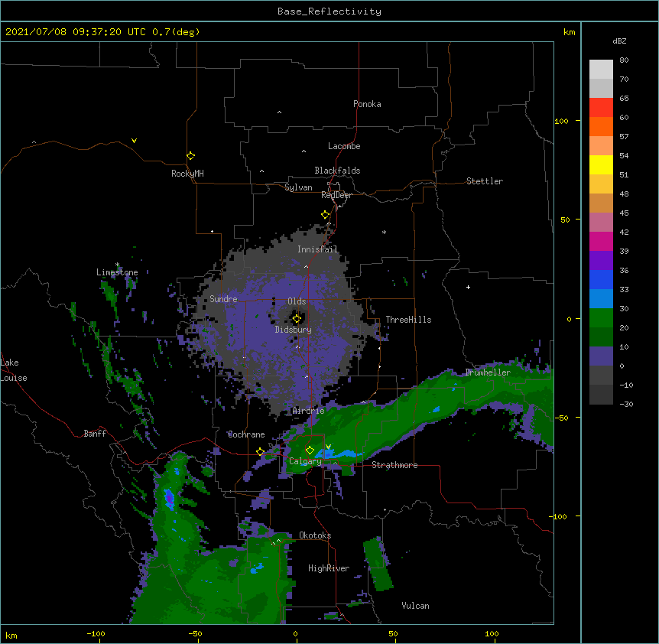Click the Banff label
The image size is (659, 644).
click(95, 434)
